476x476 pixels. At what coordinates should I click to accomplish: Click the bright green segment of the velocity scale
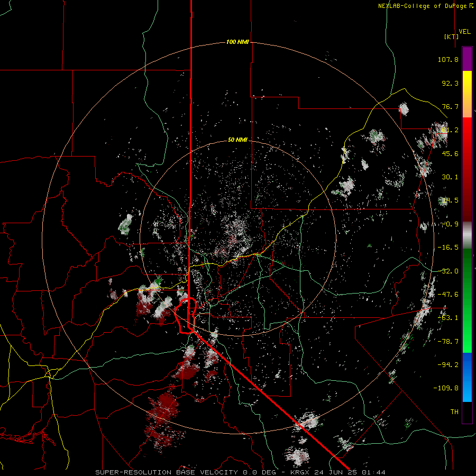coord(467,300)
